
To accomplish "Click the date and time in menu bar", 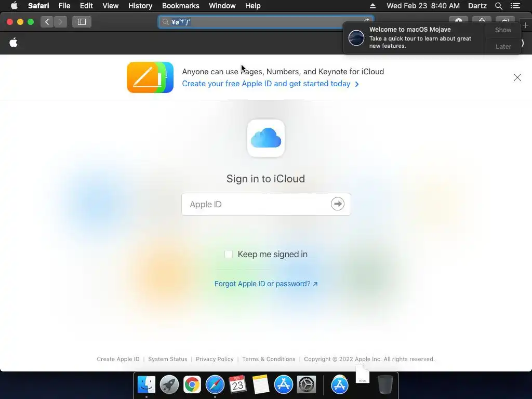I will (423, 6).
